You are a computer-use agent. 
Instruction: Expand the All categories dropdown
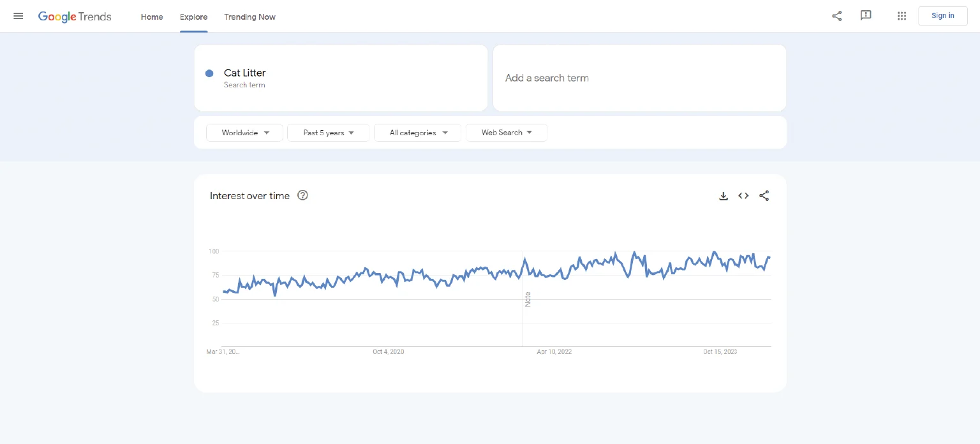point(417,133)
